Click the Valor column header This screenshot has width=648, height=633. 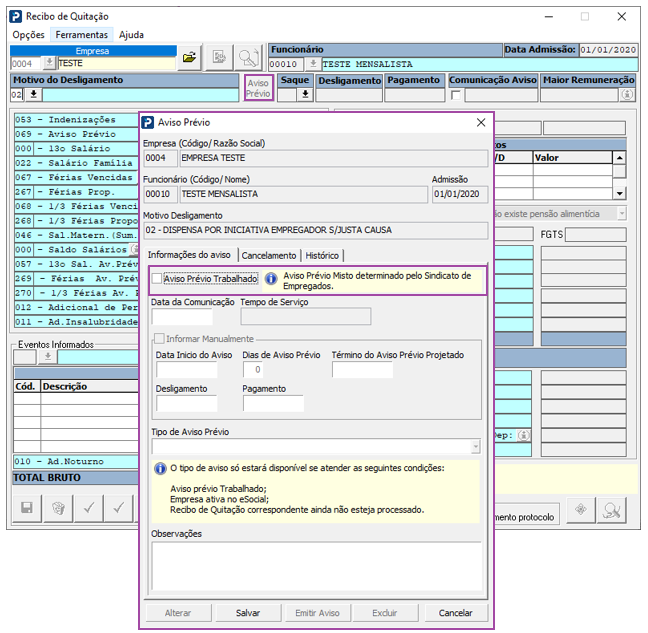572,158
